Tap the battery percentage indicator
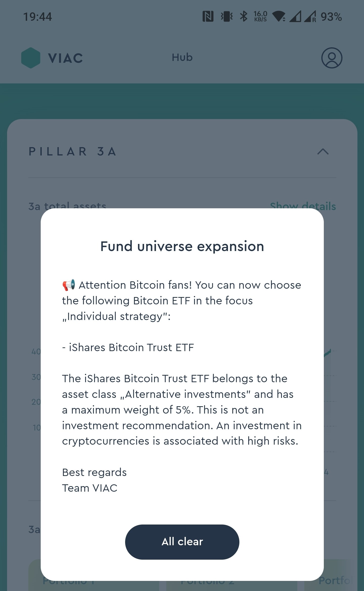Screen dimensions: 364x591 click(331, 17)
